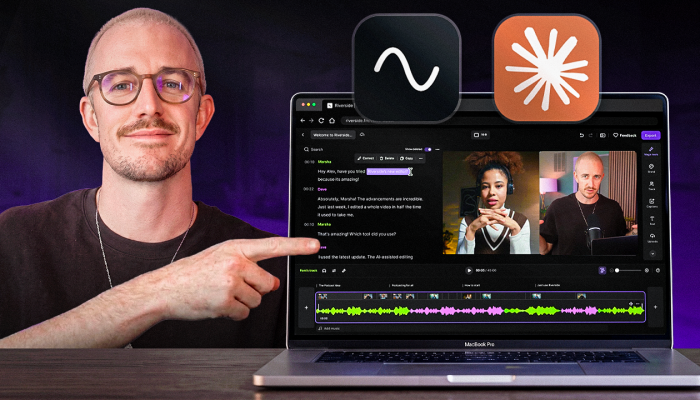The width and height of the screenshot is (700, 400).
Task: Click the Riverside browser tab
Action: click(339, 105)
